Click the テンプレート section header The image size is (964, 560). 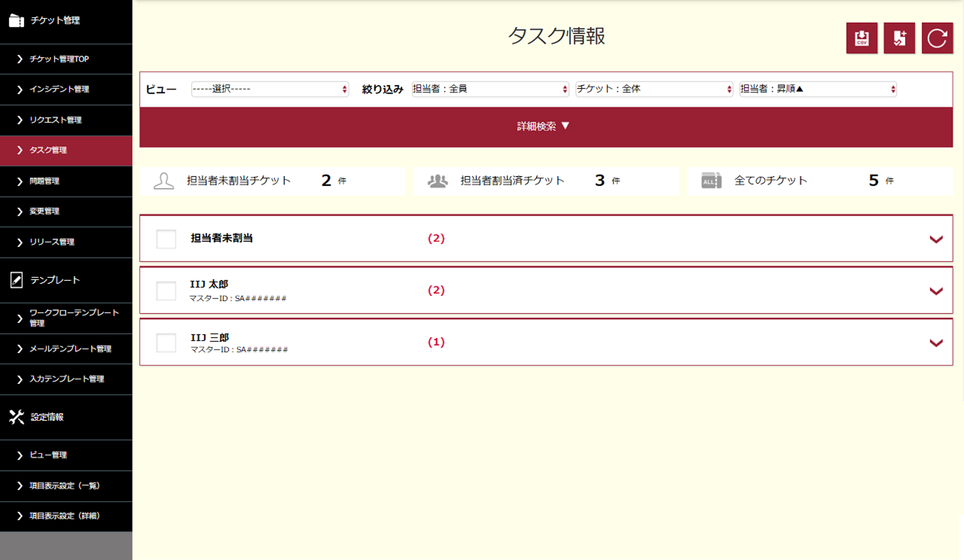coord(66,280)
